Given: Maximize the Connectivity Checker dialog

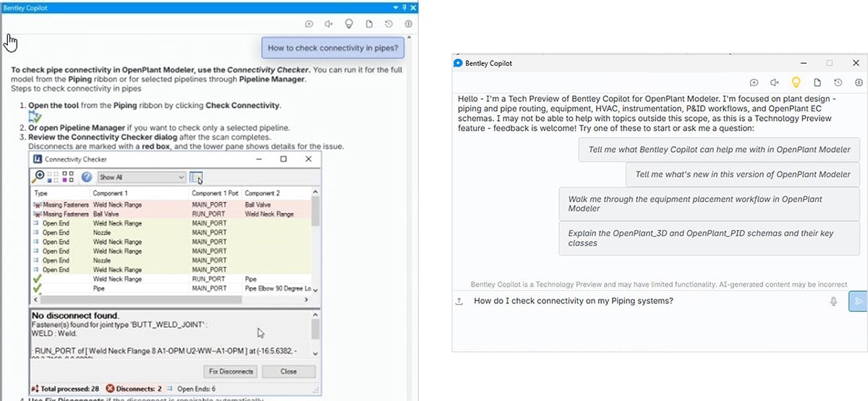Looking at the screenshot, I should point(284,159).
